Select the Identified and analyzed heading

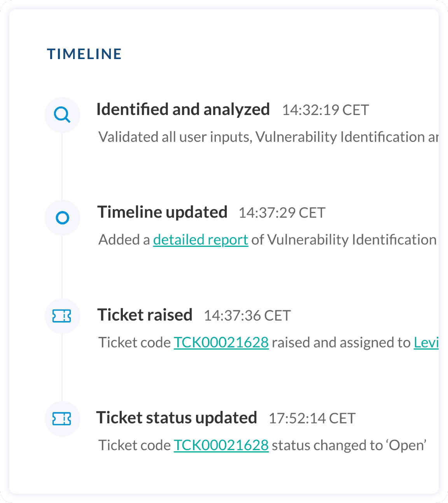183,110
